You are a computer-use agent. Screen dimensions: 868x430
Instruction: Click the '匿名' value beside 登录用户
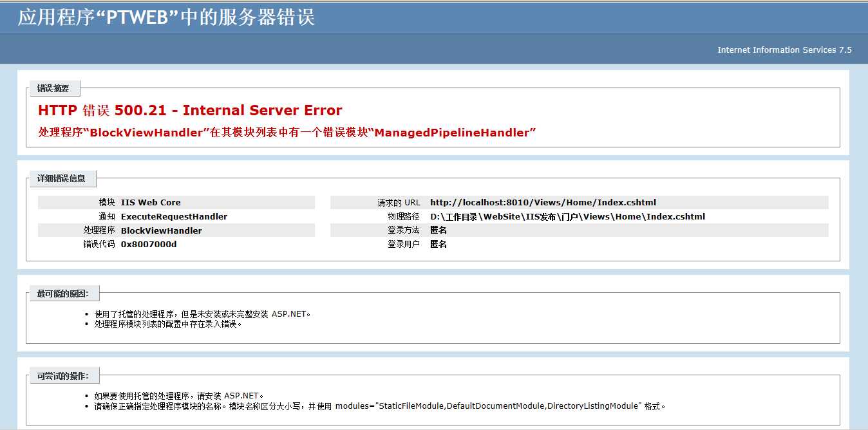[439, 244]
